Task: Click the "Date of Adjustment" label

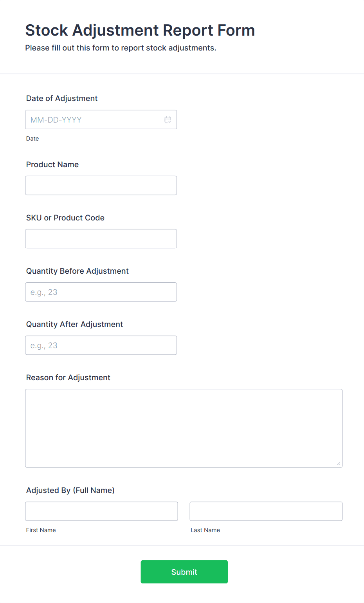Action: (x=62, y=98)
